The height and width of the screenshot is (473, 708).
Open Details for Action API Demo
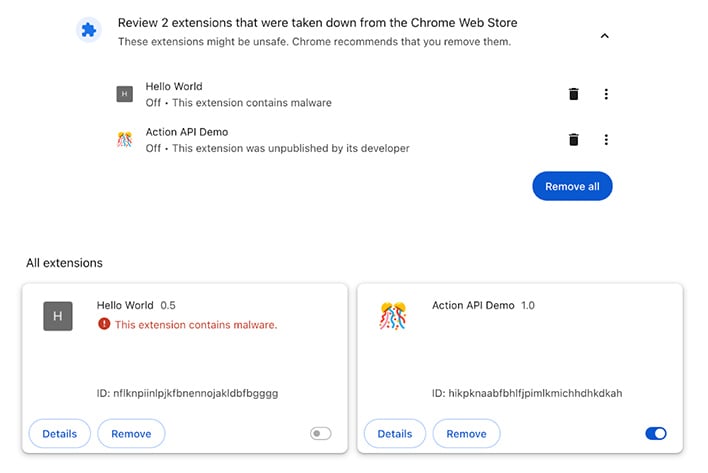pyautogui.click(x=395, y=434)
